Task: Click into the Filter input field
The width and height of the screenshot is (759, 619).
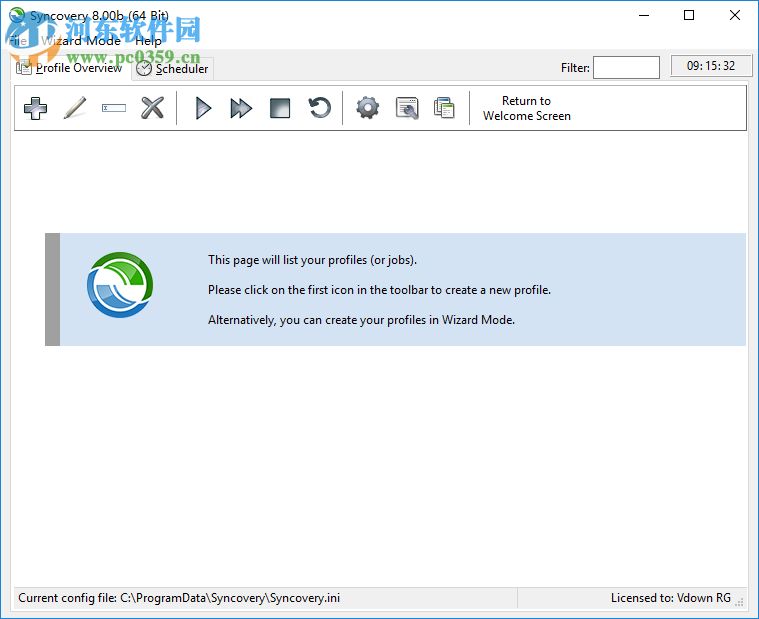Action: click(x=626, y=67)
